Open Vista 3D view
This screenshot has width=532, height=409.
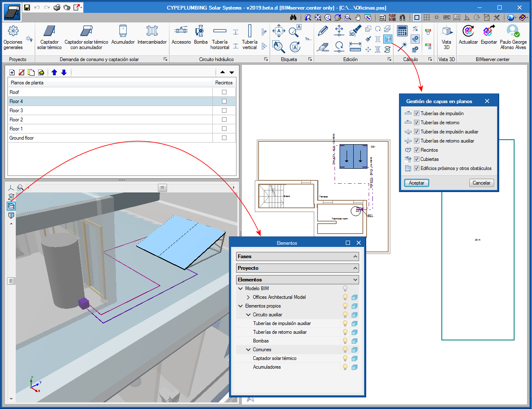tap(446, 37)
